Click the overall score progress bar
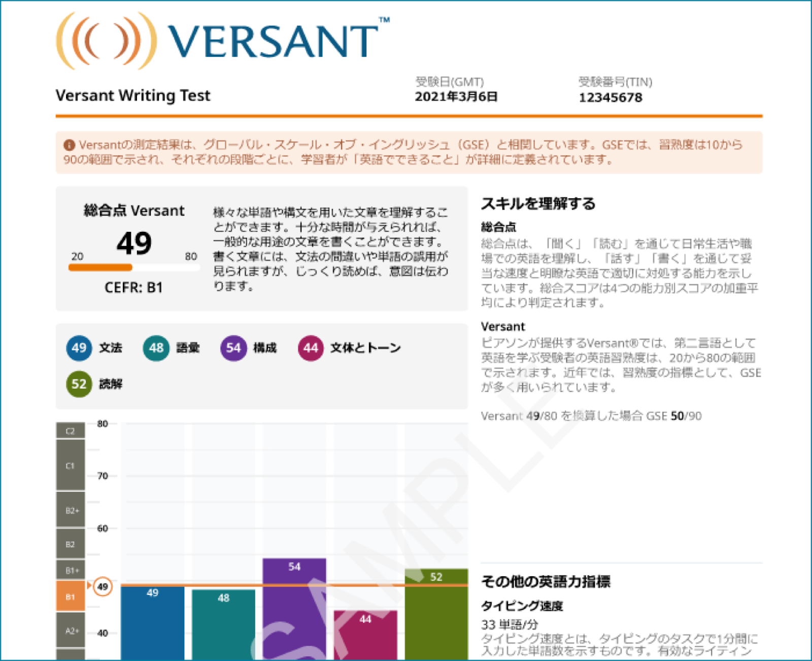 point(134,267)
